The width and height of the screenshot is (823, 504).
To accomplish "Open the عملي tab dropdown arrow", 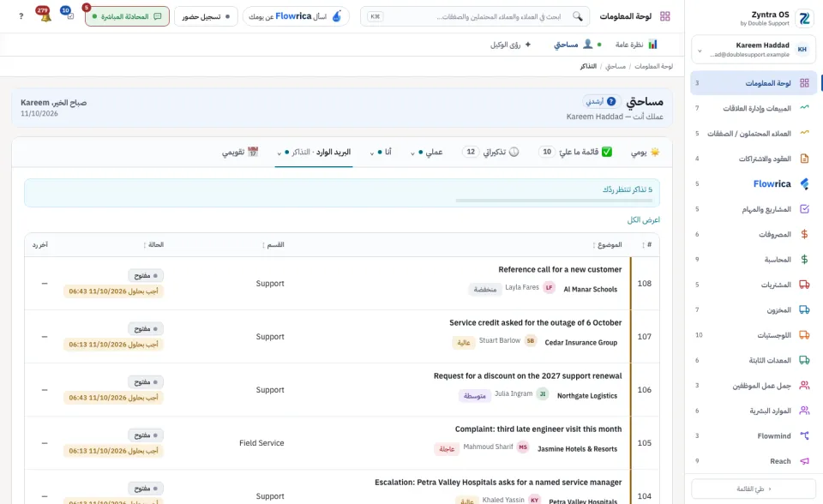I will point(412,153).
